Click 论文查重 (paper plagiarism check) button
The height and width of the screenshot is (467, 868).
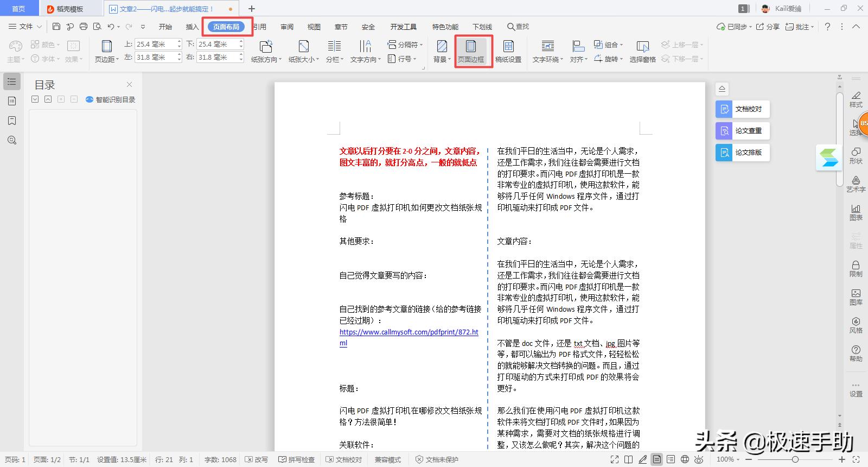(742, 131)
